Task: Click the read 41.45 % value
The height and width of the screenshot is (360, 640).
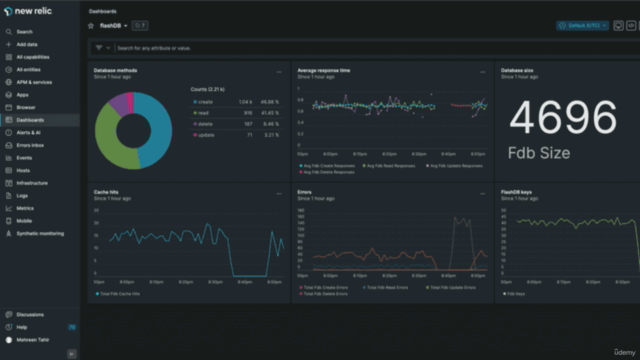Action: click(270, 113)
